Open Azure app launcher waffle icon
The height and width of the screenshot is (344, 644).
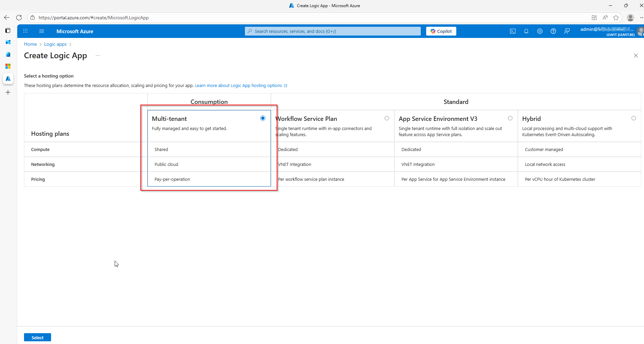(25, 31)
